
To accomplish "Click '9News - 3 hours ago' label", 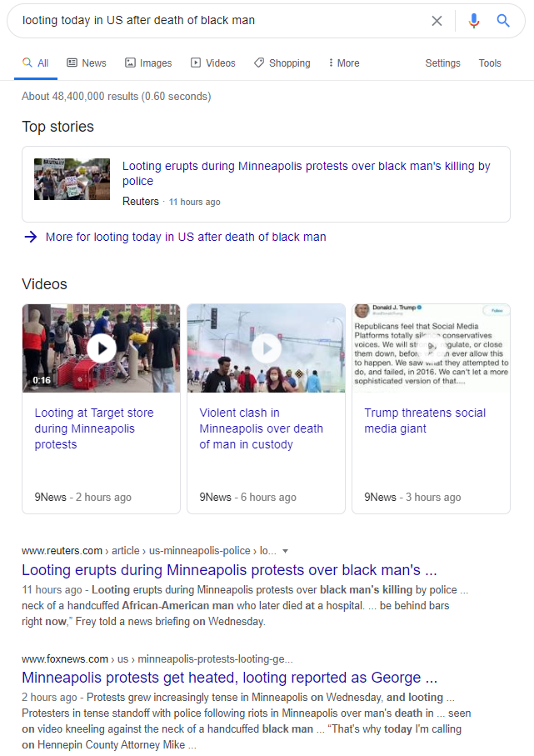I will tap(412, 497).
